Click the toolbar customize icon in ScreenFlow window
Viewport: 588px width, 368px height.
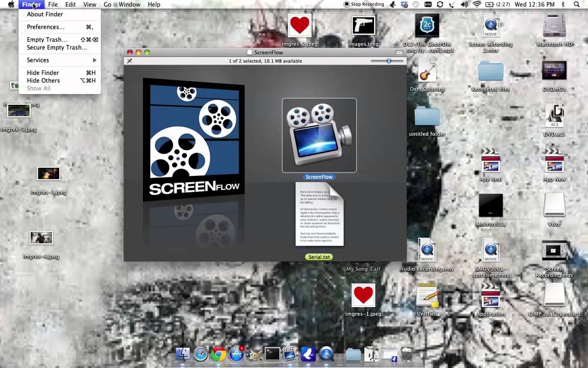pyautogui.click(x=129, y=61)
